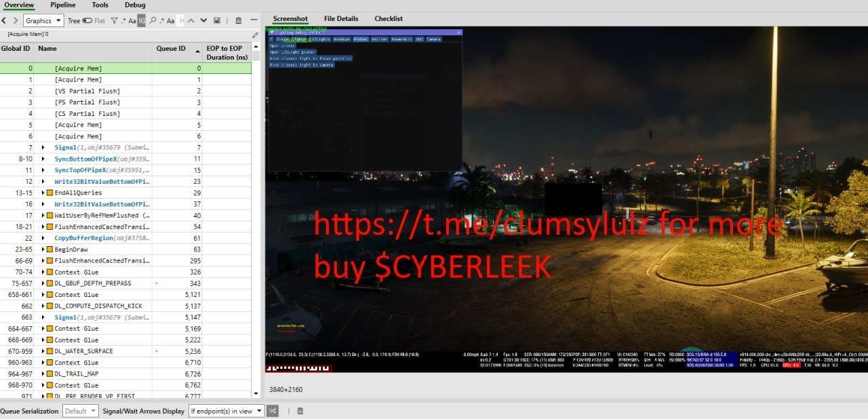The image size is (868, 419).
Task: Click orange icon of Context Glue 70-74
Action: pyautogui.click(x=50, y=272)
